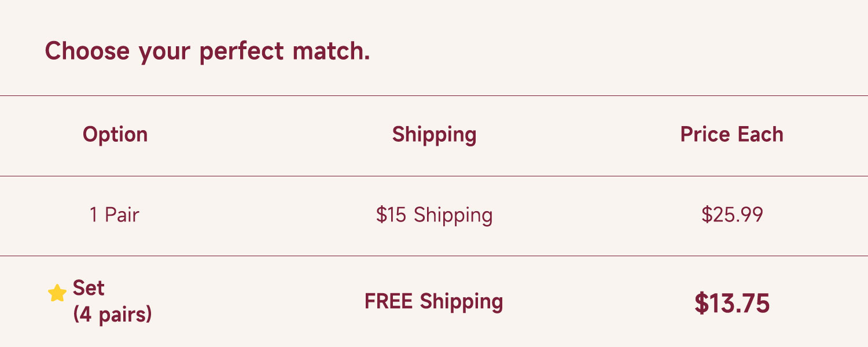This screenshot has width=868, height=347.
Task: Select the Set option label
Action: tap(89, 288)
